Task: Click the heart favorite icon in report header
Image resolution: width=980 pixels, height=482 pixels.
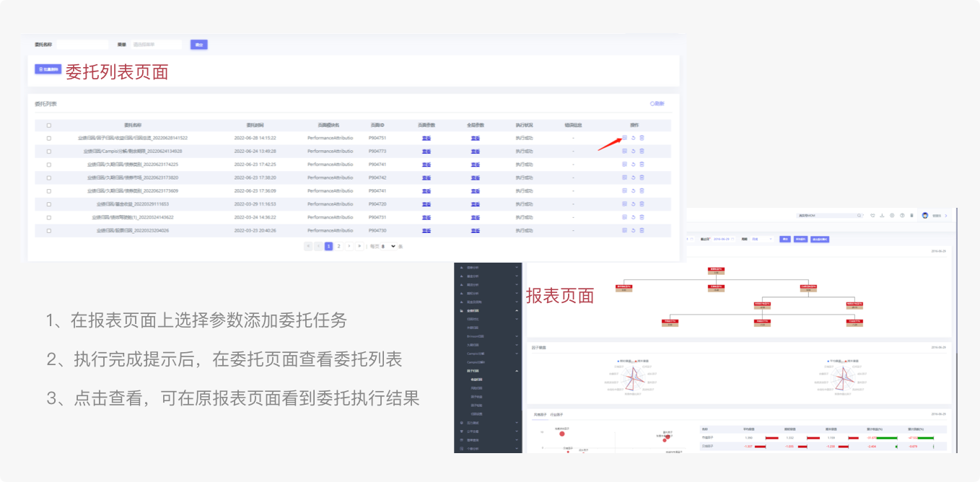Action: pos(872,216)
